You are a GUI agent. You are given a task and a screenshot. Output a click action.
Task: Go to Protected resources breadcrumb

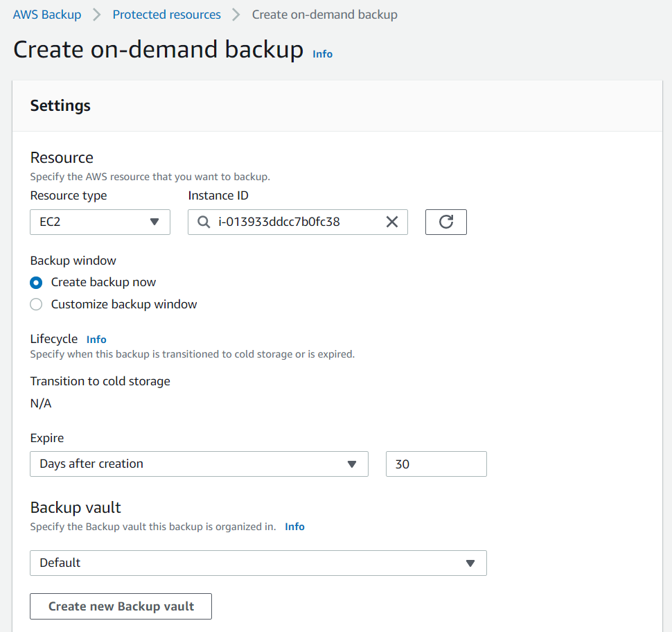pyautogui.click(x=167, y=15)
